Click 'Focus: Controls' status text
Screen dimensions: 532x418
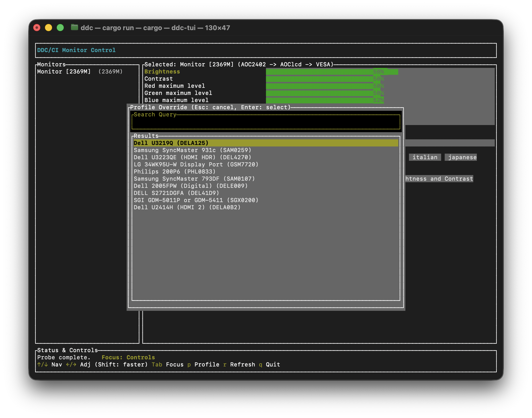point(128,357)
